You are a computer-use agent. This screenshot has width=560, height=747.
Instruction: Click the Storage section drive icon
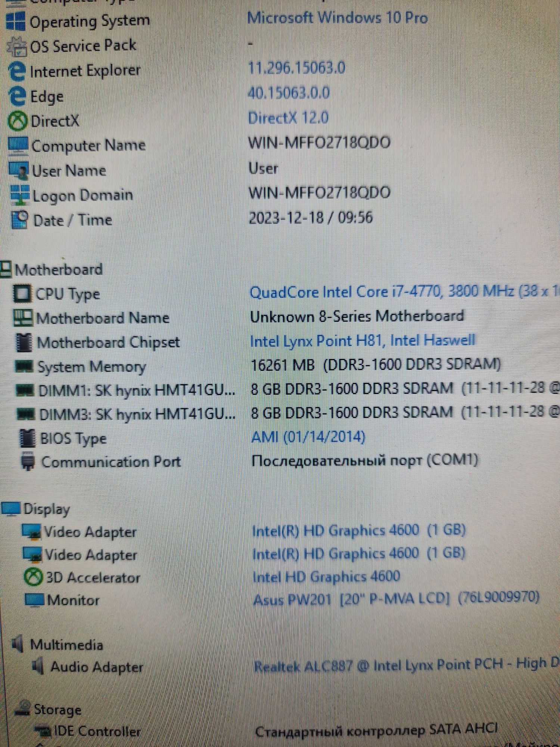click(x=22, y=709)
